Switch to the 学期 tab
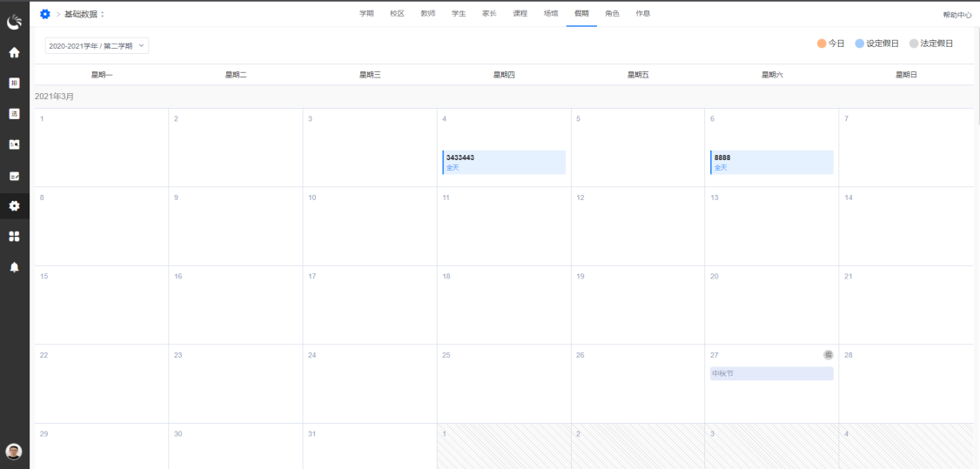The image size is (980, 469). pyautogui.click(x=366, y=14)
